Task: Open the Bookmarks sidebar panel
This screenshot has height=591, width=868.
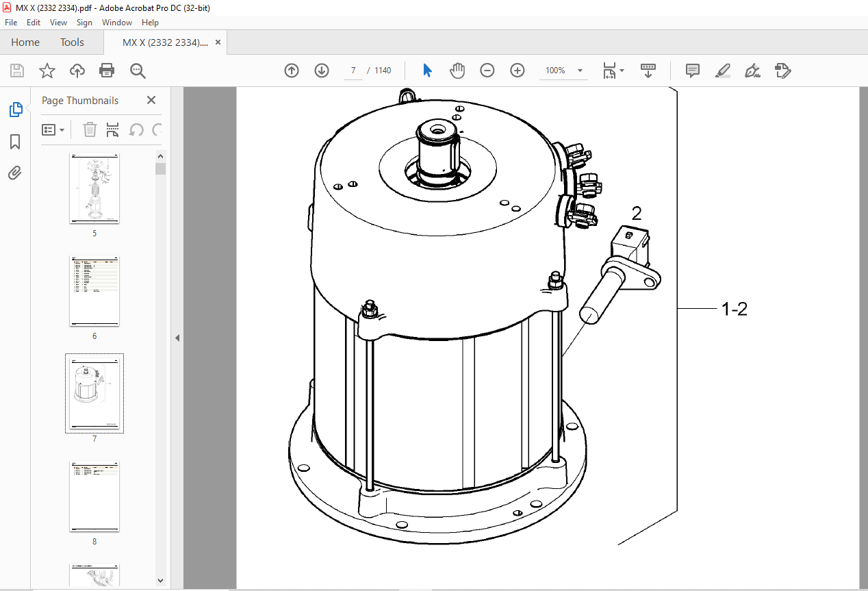Action: [x=15, y=142]
